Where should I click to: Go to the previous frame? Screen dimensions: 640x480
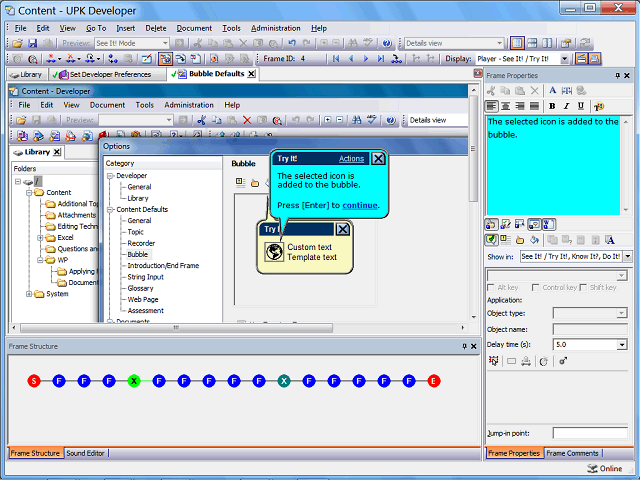[351, 59]
